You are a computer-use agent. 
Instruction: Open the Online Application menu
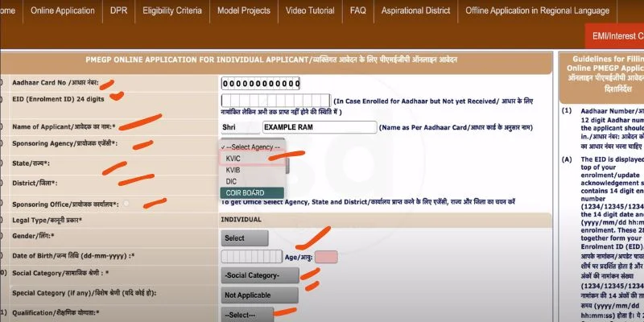click(63, 11)
